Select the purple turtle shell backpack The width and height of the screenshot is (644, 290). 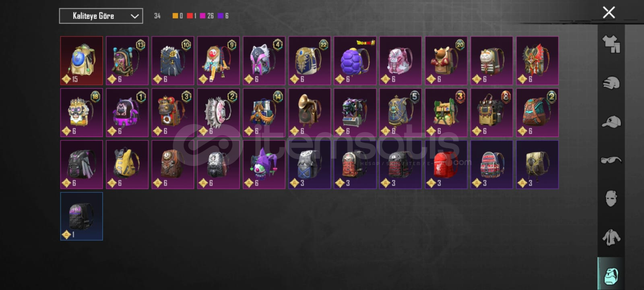pos(355,61)
